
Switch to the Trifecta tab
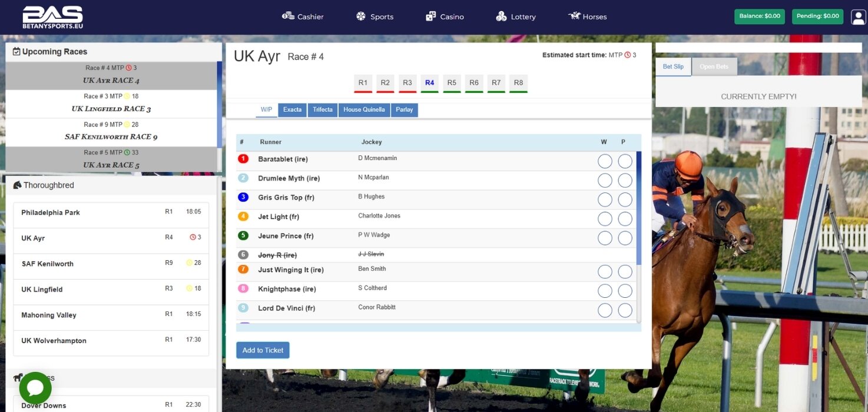click(323, 110)
